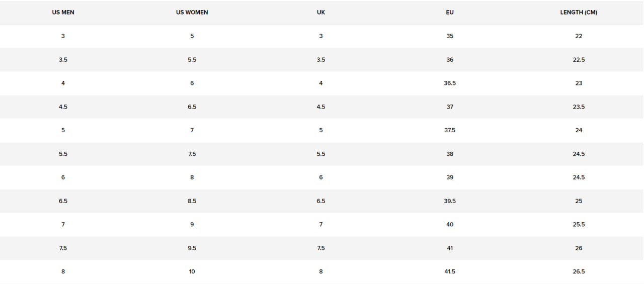The image size is (644, 284).
Task: Select US Women size 10 cell
Action: 192,271
